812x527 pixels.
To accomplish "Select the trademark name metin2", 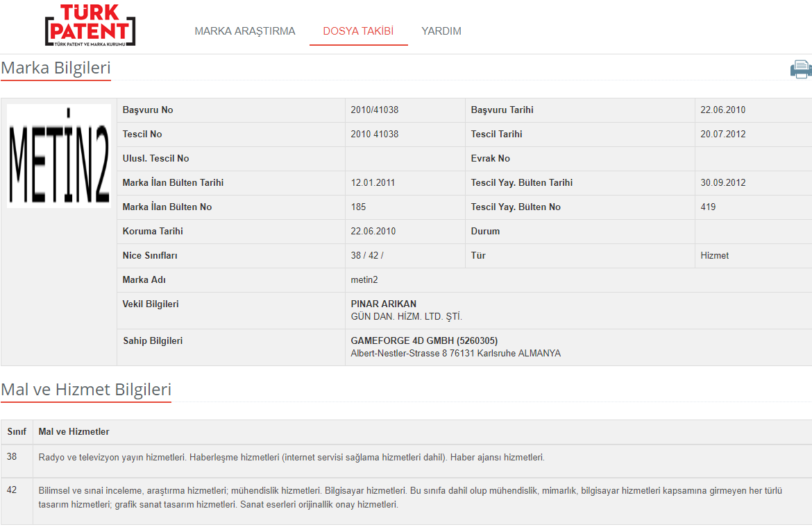I will point(364,279).
